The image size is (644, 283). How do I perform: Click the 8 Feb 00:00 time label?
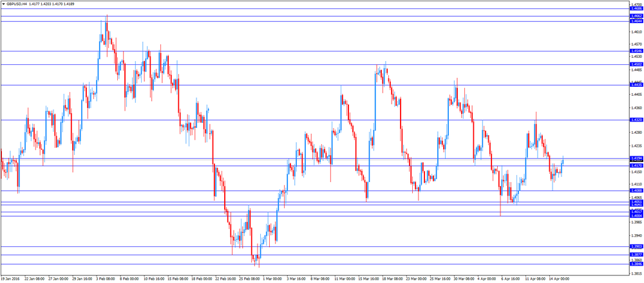[x=130, y=278]
